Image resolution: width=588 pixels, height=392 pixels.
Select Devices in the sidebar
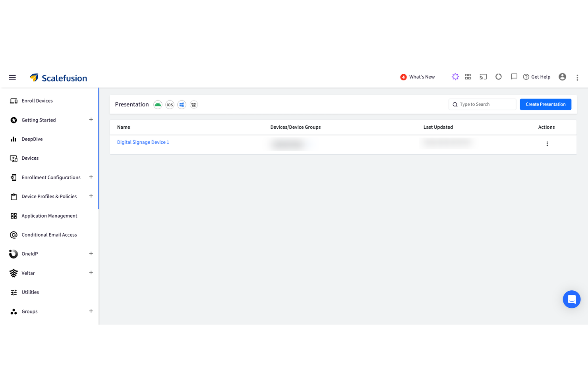[30, 158]
